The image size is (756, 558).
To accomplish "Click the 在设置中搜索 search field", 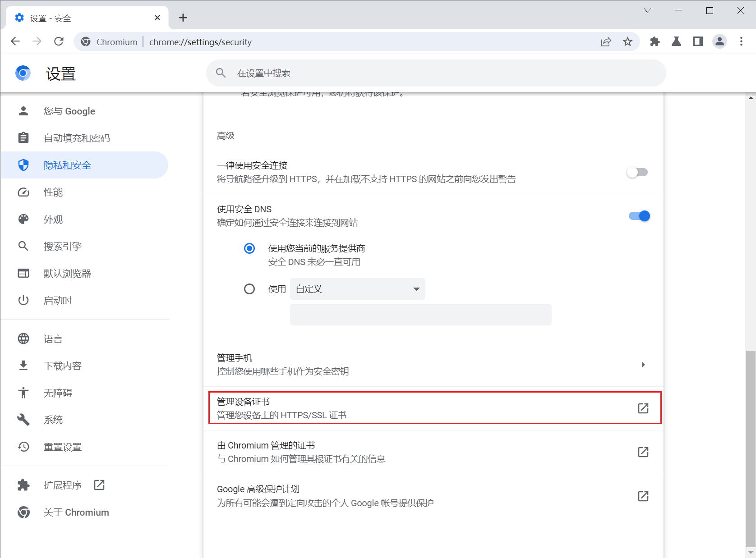I will point(435,73).
